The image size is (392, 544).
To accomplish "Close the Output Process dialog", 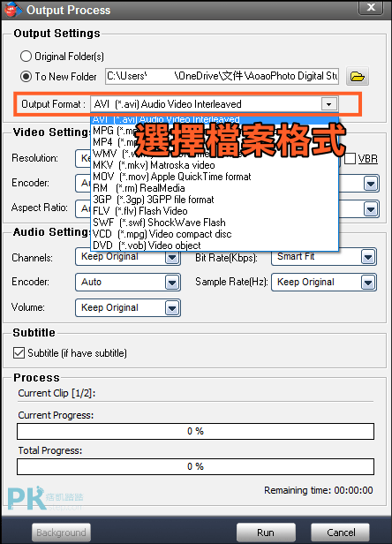I will point(371,7).
